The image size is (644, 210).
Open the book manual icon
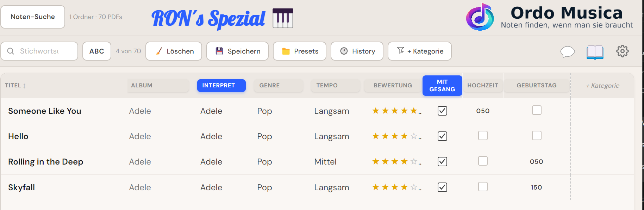pos(595,52)
